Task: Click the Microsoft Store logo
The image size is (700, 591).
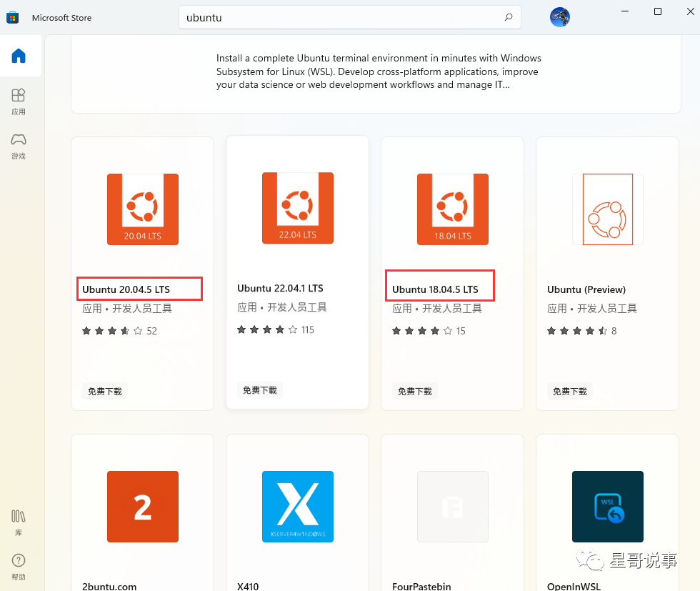Action: click(x=12, y=16)
